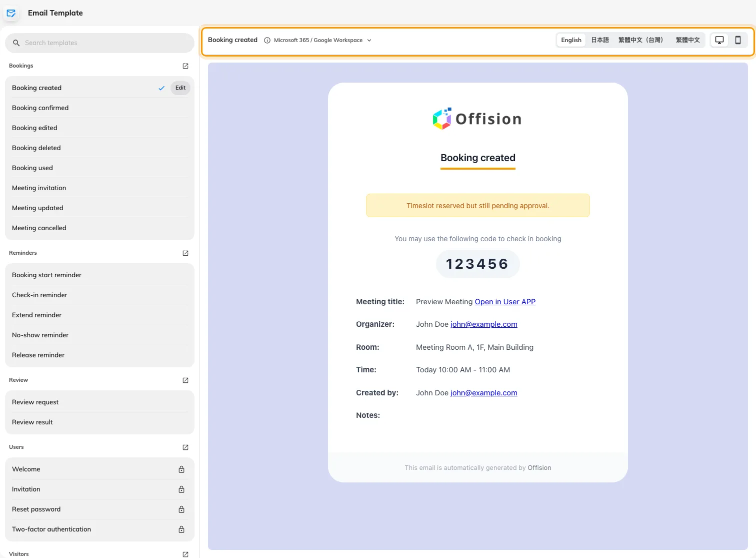The height and width of the screenshot is (558, 756).
Task: Click the lock icon beside Reset password
Action: click(181, 509)
